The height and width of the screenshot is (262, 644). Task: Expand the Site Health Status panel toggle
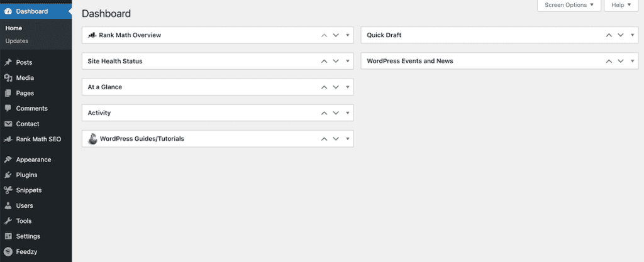point(347,61)
